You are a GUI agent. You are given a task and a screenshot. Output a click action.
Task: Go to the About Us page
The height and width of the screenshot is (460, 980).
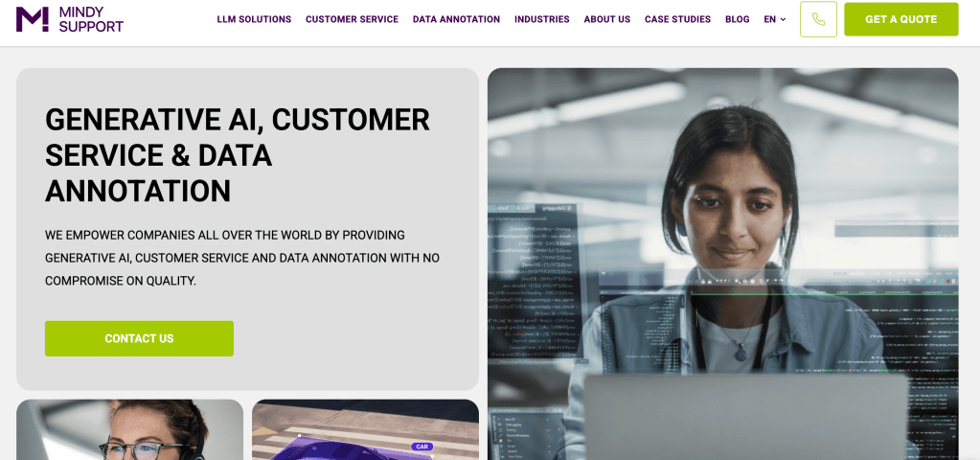click(607, 19)
